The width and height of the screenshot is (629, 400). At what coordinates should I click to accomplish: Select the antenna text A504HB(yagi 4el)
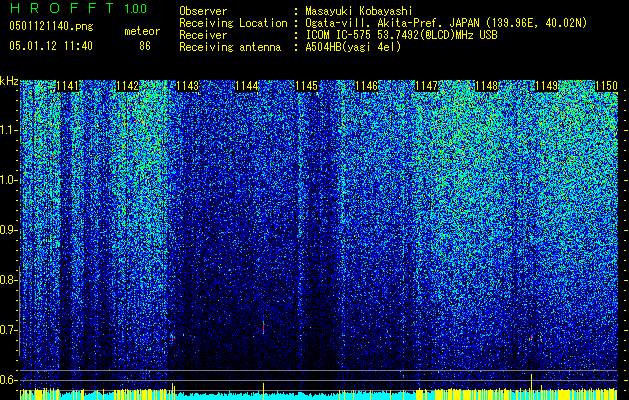(x=353, y=47)
